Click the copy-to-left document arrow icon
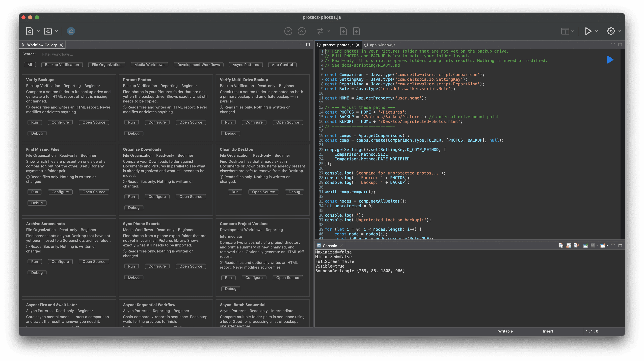This screenshot has height=361, width=644. tap(357, 31)
